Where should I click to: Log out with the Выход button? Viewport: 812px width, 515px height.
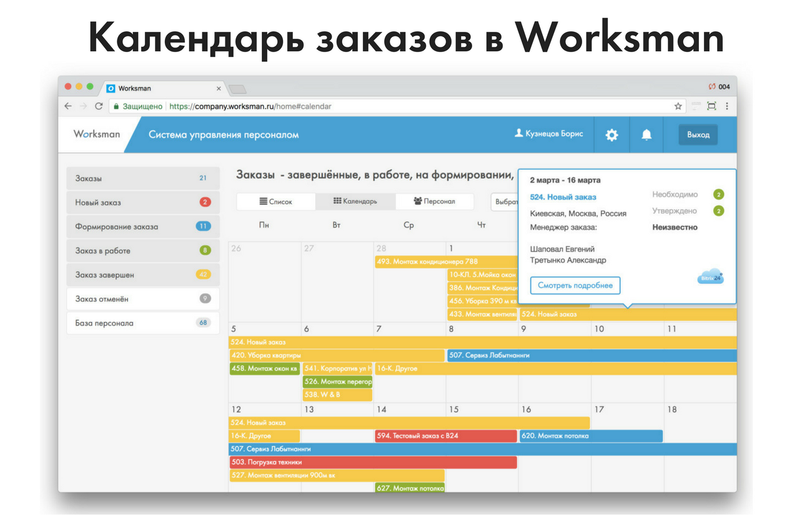698,135
